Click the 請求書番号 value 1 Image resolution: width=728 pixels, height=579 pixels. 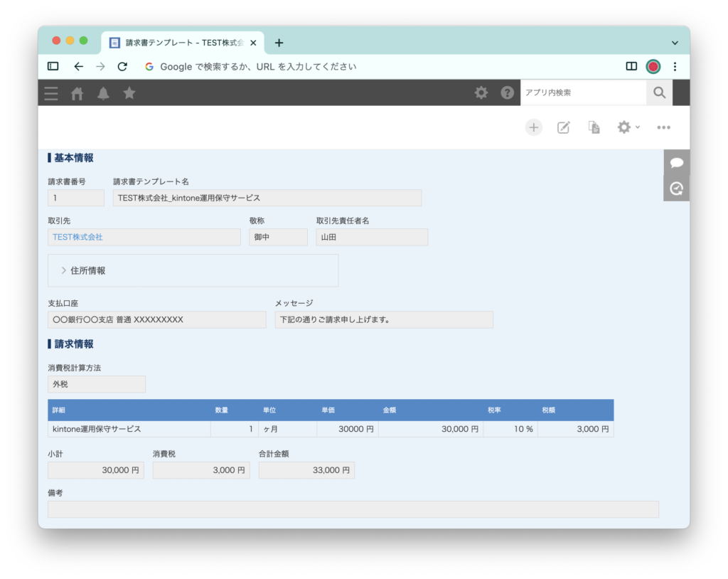[x=75, y=198]
